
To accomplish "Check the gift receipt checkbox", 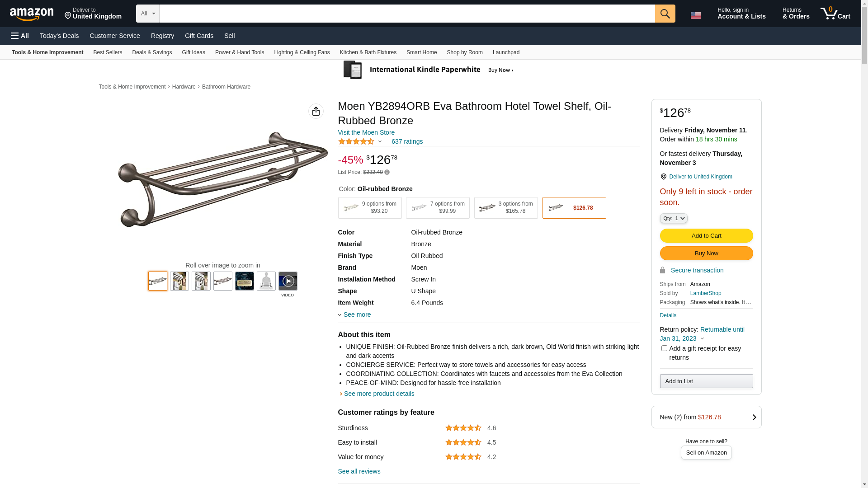I will pyautogui.click(x=664, y=348).
